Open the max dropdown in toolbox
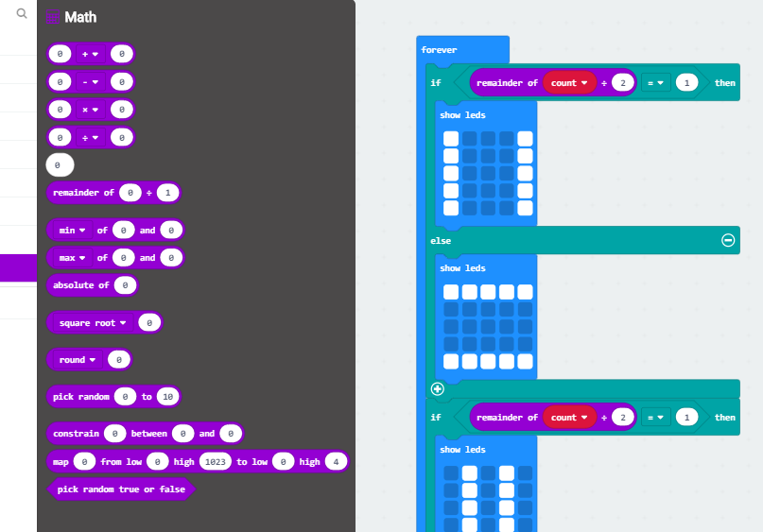Image resolution: width=763 pixels, height=532 pixels. point(72,258)
